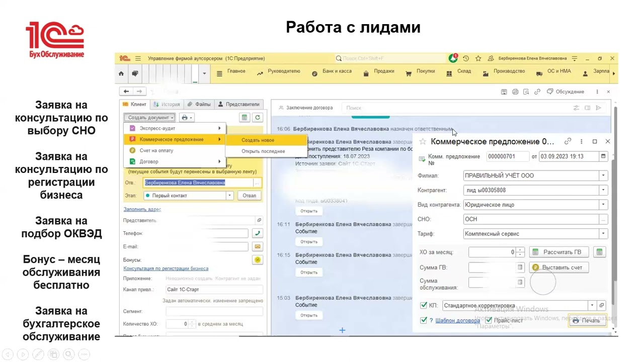Switch to the Представители tab
Viewport: 644px width, 362px height.
point(238,105)
